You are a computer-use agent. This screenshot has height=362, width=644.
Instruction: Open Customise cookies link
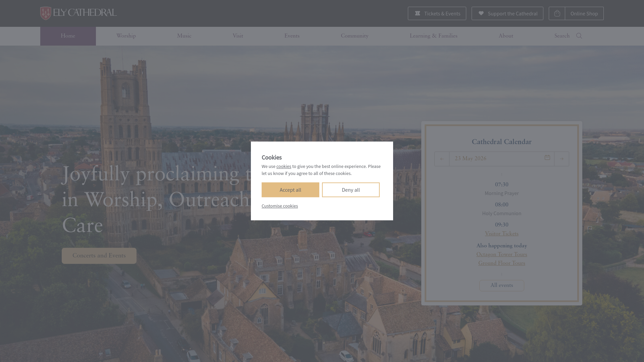[280, 206]
